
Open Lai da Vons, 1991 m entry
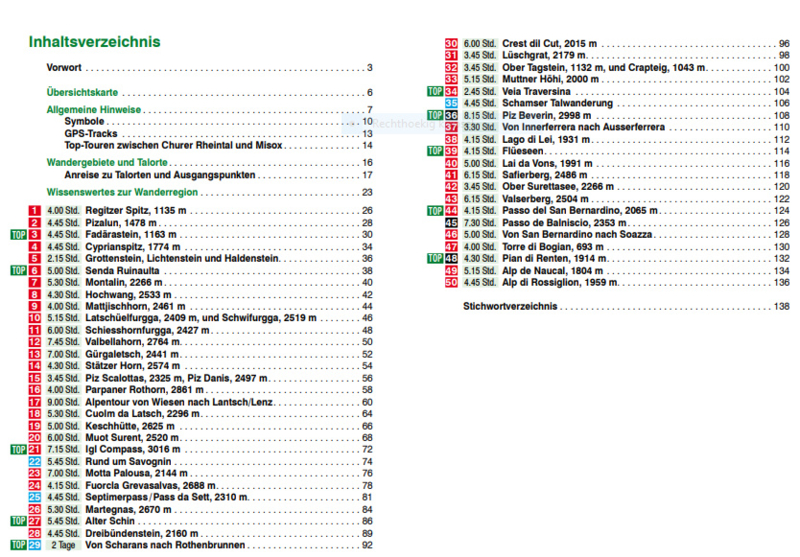pyautogui.click(x=547, y=163)
